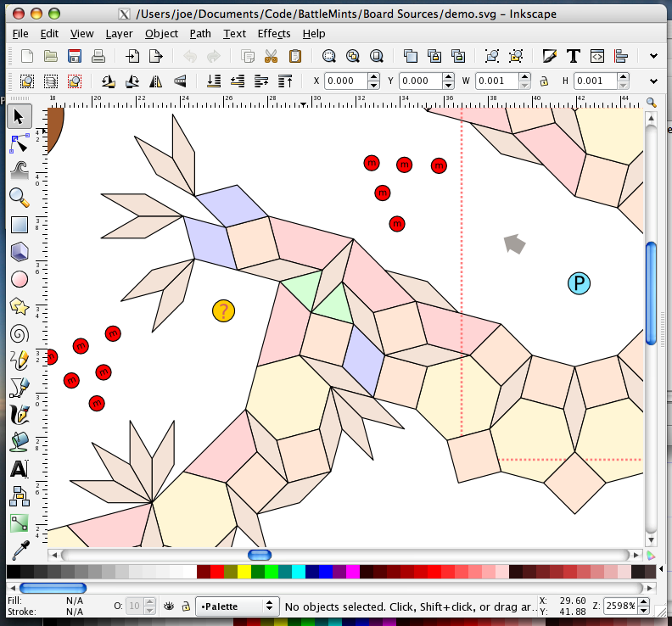The height and width of the screenshot is (626, 672).
Task: Open the Effects menu
Action: point(274,33)
